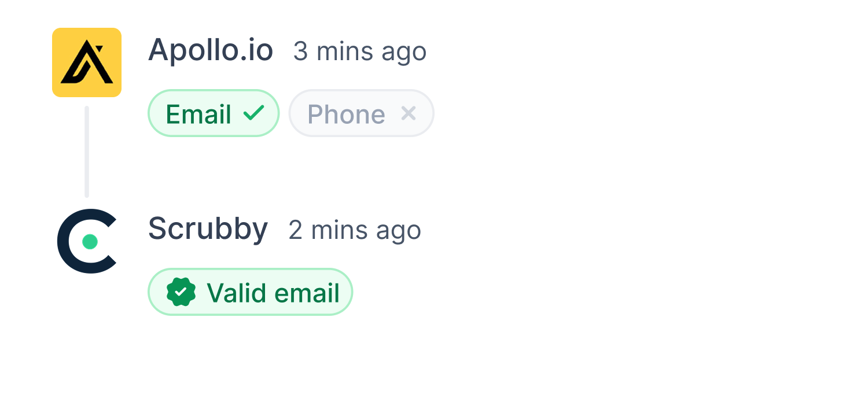868x413 pixels.
Task: Click the 3 mins ago timestamp
Action: 360,51
